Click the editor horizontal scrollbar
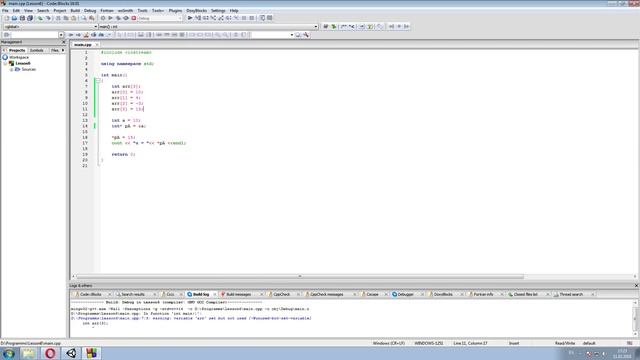This screenshot has height=360, width=640. (x=300, y=276)
